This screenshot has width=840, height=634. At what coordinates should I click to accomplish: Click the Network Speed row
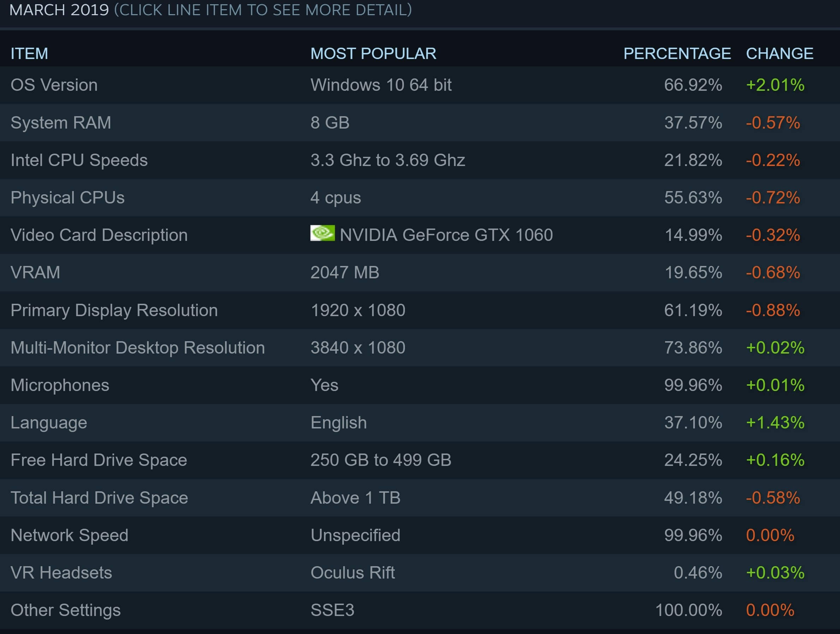(70, 535)
